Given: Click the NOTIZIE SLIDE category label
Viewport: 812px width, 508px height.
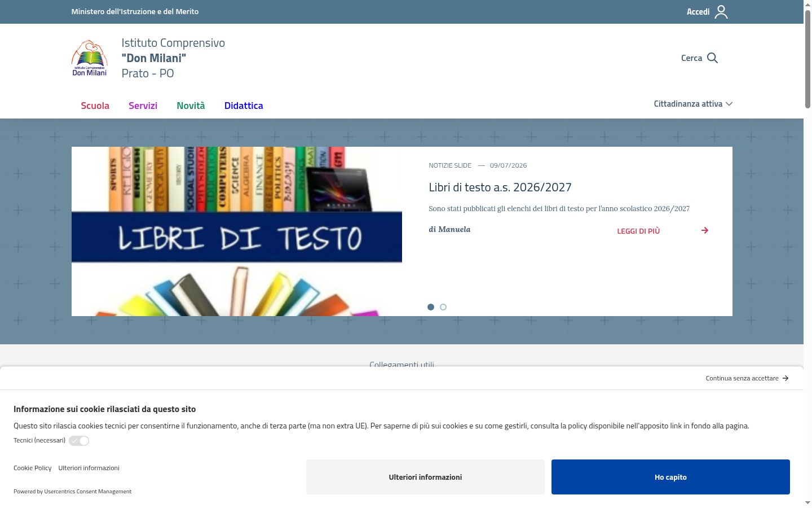Looking at the screenshot, I should click(x=450, y=165).
